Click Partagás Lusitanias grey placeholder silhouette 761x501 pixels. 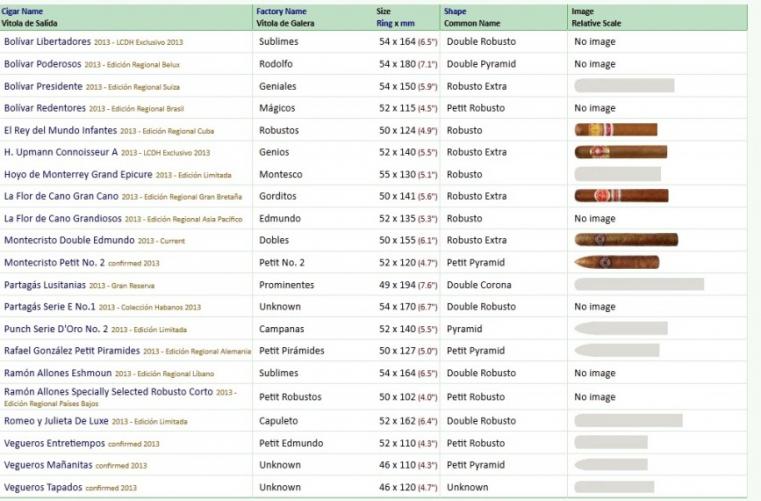point(639,284)
